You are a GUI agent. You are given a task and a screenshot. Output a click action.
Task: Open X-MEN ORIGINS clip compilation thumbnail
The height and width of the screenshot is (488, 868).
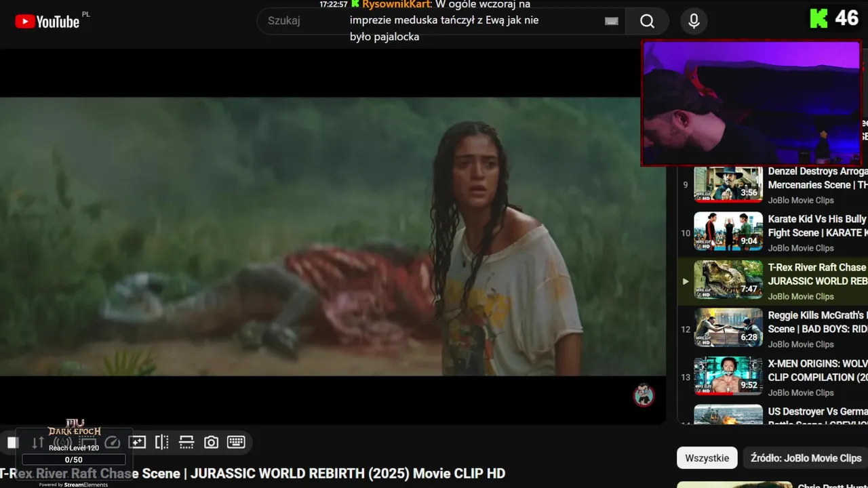(728, 376)
